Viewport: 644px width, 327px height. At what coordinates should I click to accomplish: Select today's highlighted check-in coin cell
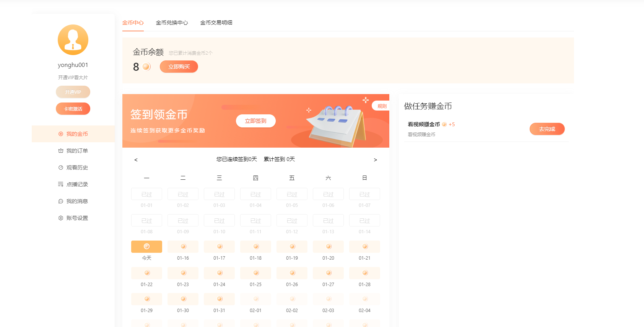click(146, 247)
